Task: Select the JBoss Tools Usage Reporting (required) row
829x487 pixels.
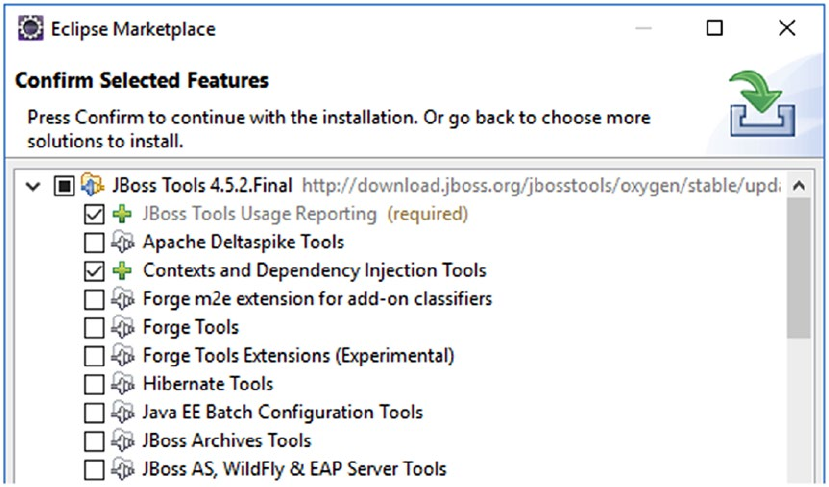Action: [306, 214]
